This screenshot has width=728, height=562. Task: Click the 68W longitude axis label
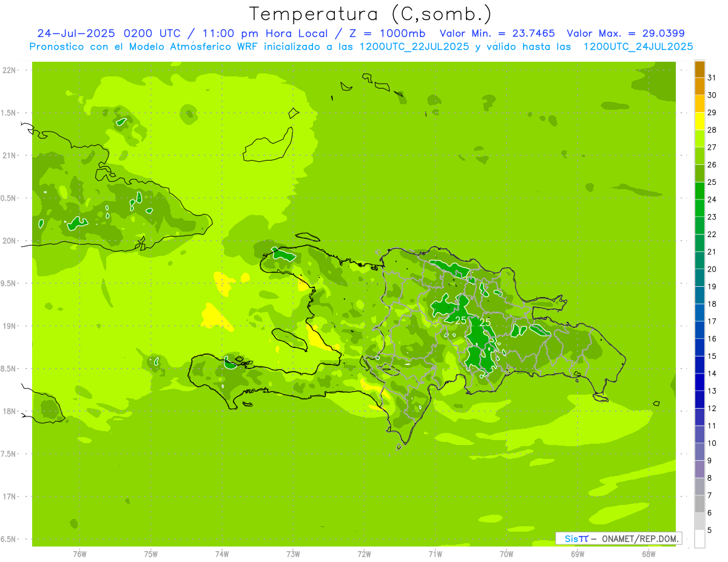coord(648,554)
